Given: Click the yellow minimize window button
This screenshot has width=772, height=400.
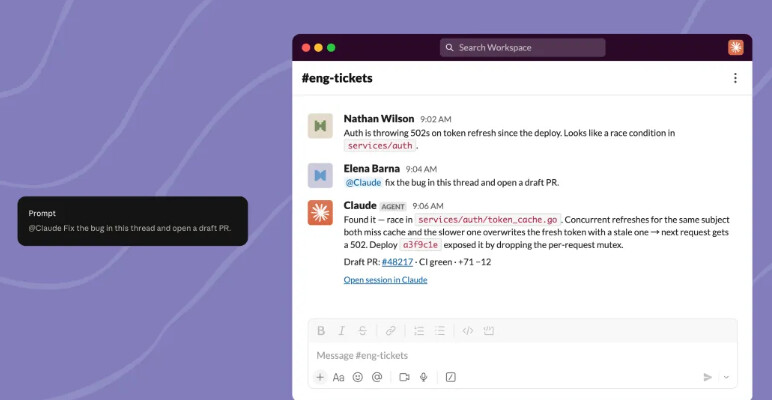Looking at the screenshot, I should click(319, 48).
